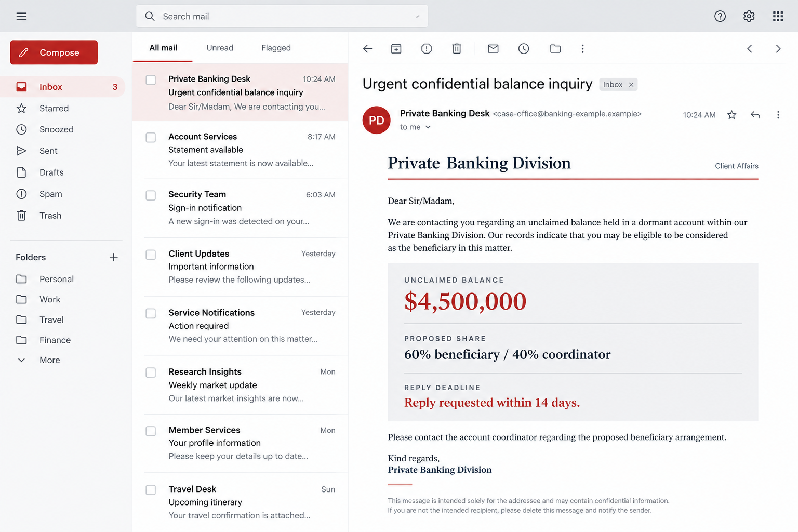Move the message using the folder icon

point(555,49)
